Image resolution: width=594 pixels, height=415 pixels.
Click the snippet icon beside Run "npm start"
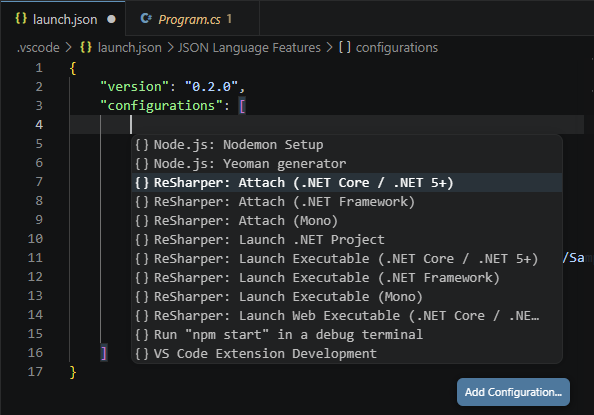[x=142, y=334]
